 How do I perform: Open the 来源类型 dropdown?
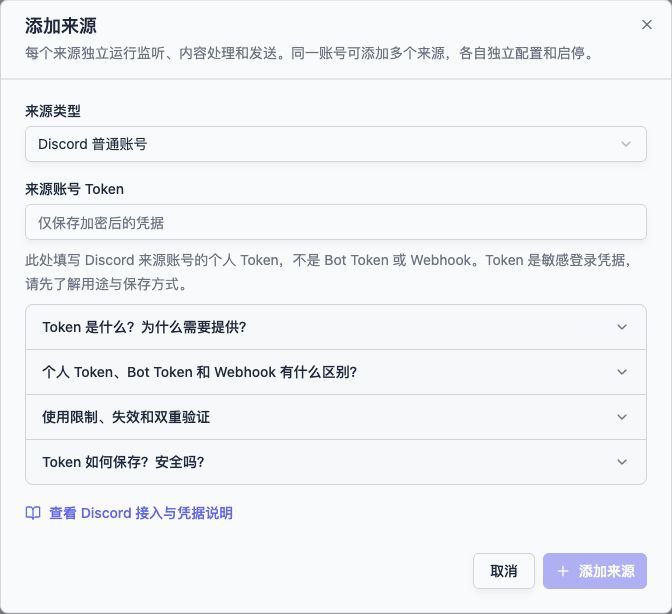[x=336, y=144]
